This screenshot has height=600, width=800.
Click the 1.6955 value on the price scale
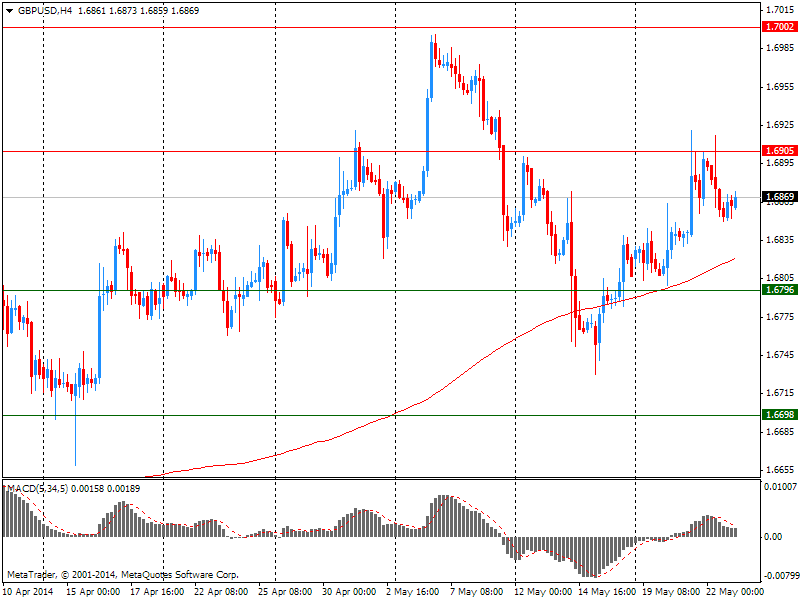point(780,87)
